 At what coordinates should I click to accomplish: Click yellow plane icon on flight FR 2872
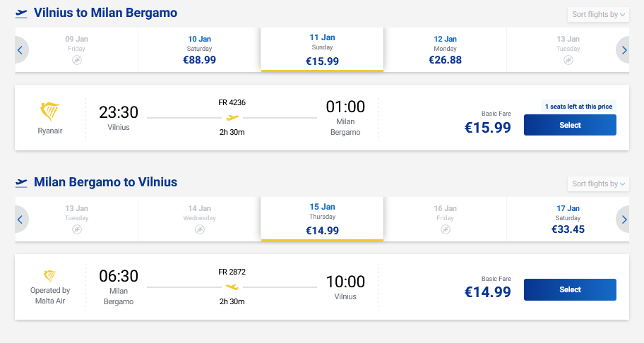pyautogui.click(x=232, y=287)
